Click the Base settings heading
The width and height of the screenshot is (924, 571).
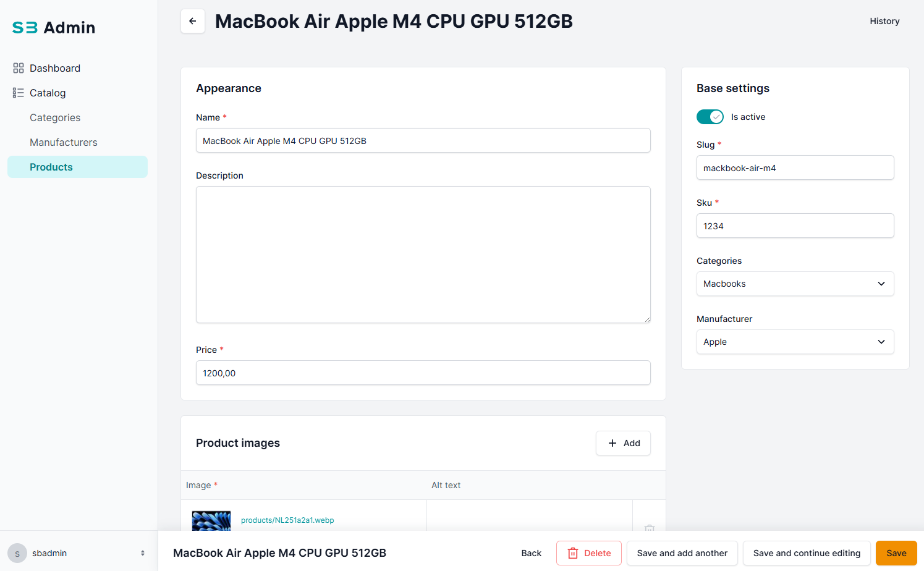733,88
